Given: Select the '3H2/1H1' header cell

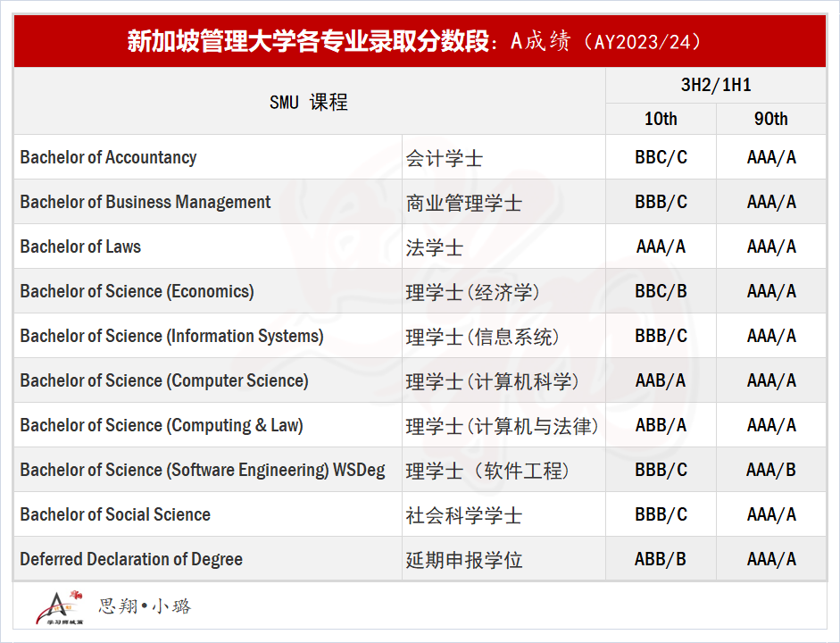Looking at the screenshot, I should (716, 85).
